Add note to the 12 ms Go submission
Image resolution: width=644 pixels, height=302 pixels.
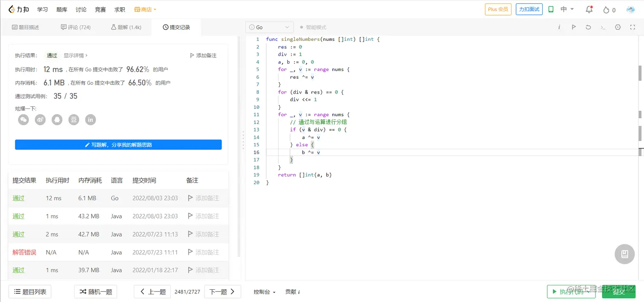204,198
